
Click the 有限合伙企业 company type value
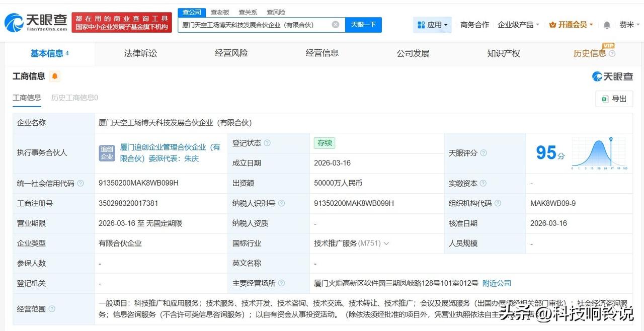[120, 243]
